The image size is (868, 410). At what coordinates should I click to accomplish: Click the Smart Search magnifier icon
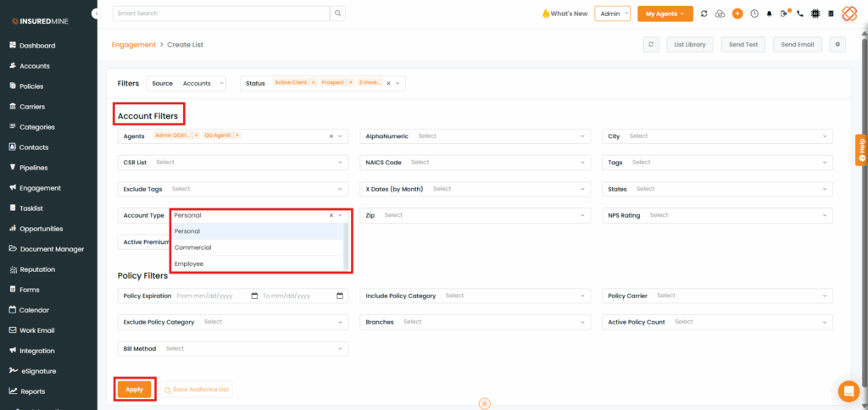(337, 14)
